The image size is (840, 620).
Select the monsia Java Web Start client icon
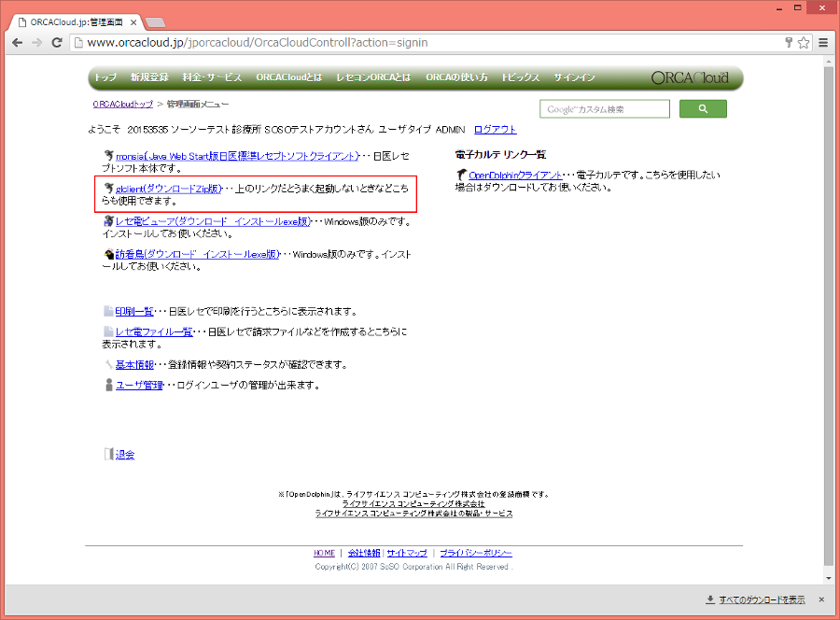[108, 155]
